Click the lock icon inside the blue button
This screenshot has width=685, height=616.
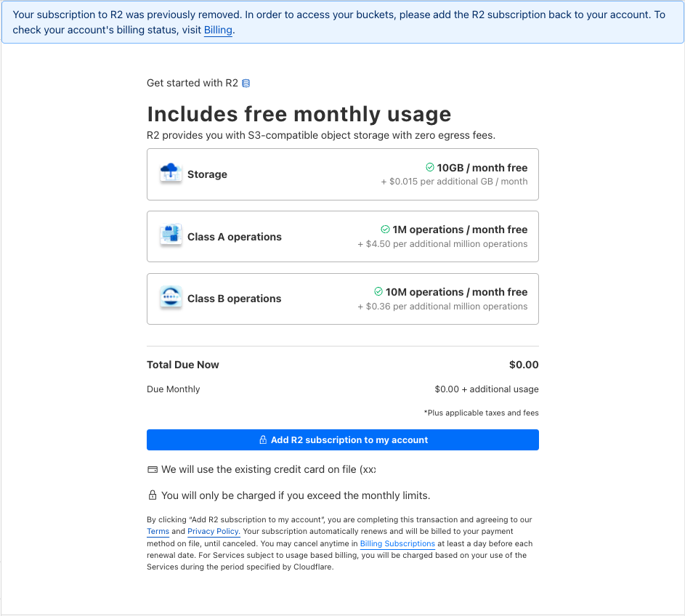[x=263, y=440]
